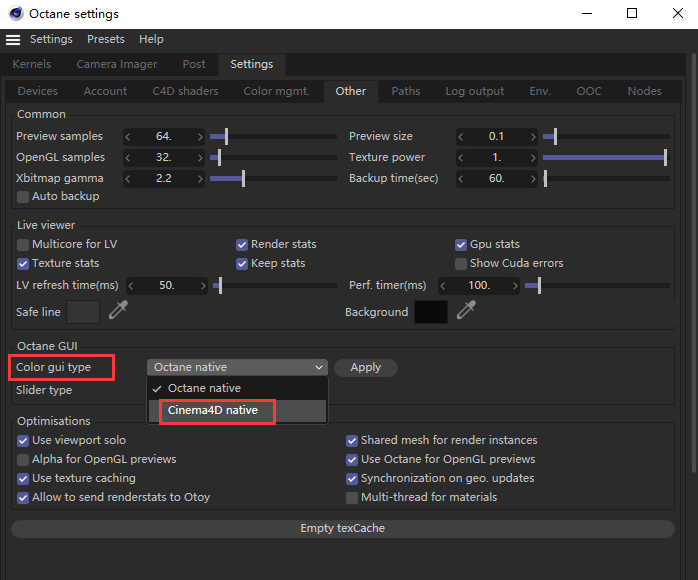
Task: Decrease LV refresh time with left arrow
Action: click(x=131, y=285)
